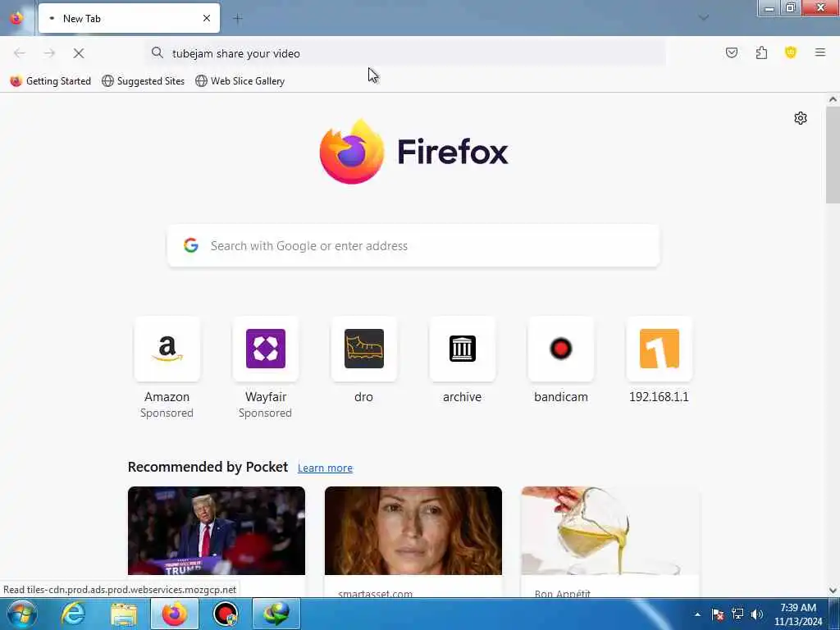The height and width of the screenshot is (630, 840).
Task: Open the Firefox hamburger application menu
Action: click(820, 52)
